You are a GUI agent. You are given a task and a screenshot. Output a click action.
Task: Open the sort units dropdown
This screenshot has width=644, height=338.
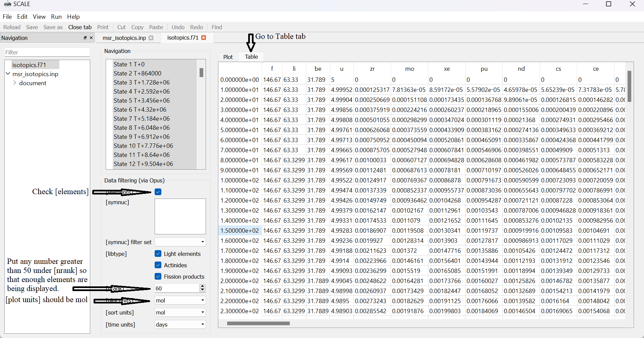click(x=180, y=313)
